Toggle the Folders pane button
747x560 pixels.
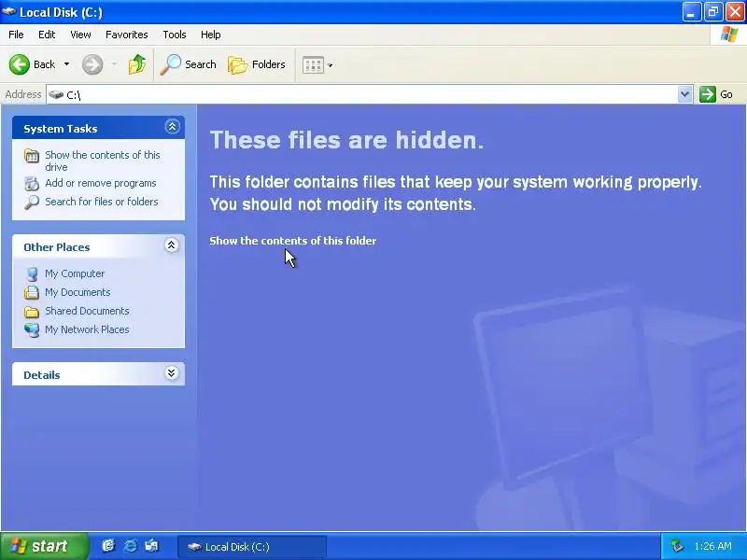(x=257, y=64)
